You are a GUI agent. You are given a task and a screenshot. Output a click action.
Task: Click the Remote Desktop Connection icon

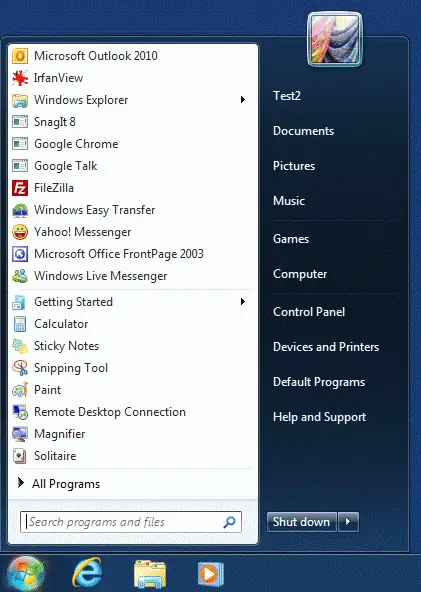(x=20, y=412)
